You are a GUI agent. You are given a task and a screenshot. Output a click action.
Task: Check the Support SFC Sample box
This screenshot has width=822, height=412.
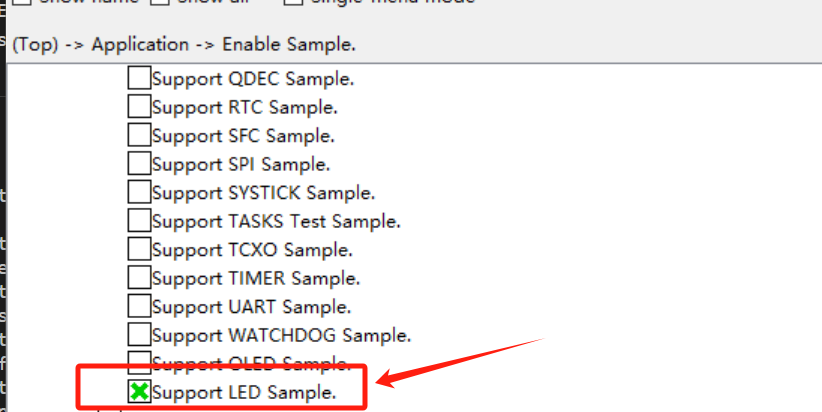[x=139, y=135]
